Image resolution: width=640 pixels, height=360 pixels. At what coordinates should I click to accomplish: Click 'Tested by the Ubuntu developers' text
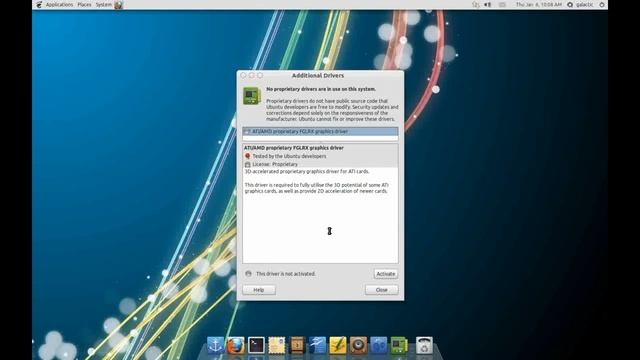pyautogui.click(x=289, y=156)
